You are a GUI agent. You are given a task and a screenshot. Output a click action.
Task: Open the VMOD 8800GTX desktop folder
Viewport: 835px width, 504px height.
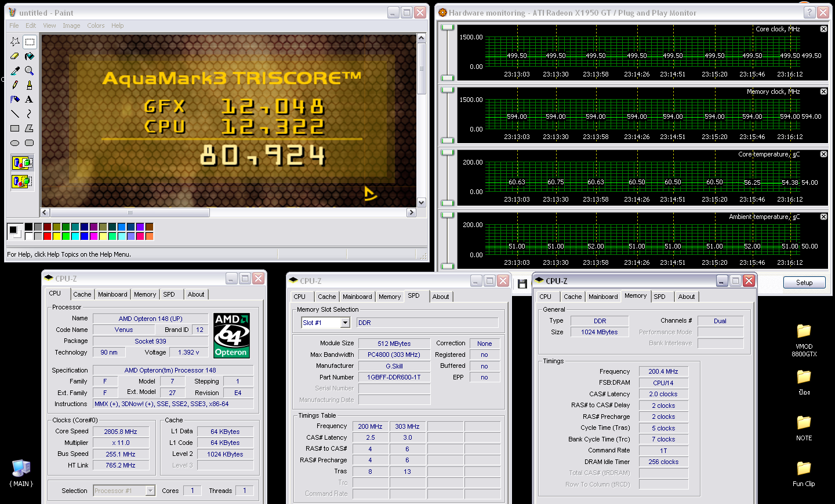click(x=804, y=340)
